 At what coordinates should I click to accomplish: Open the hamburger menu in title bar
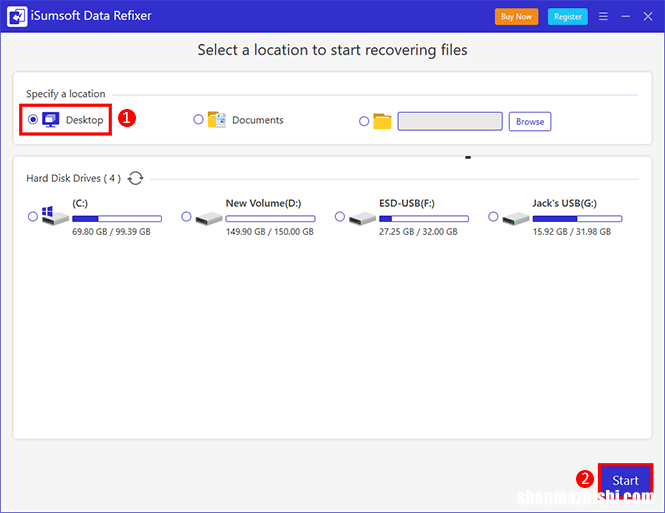[x=603, y=16]
